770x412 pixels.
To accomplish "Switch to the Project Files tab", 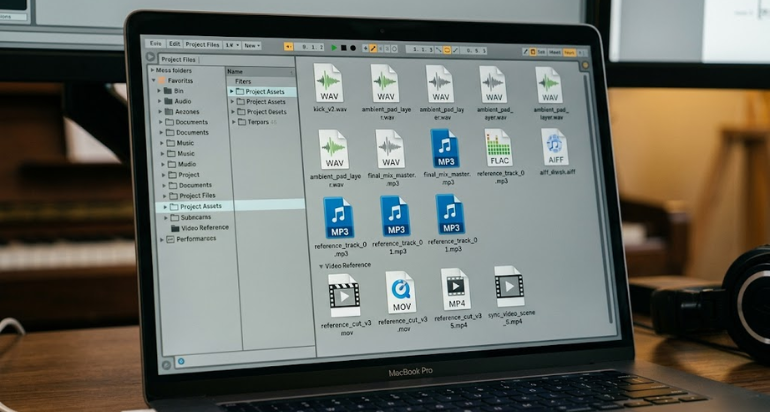I will (178, 59).
